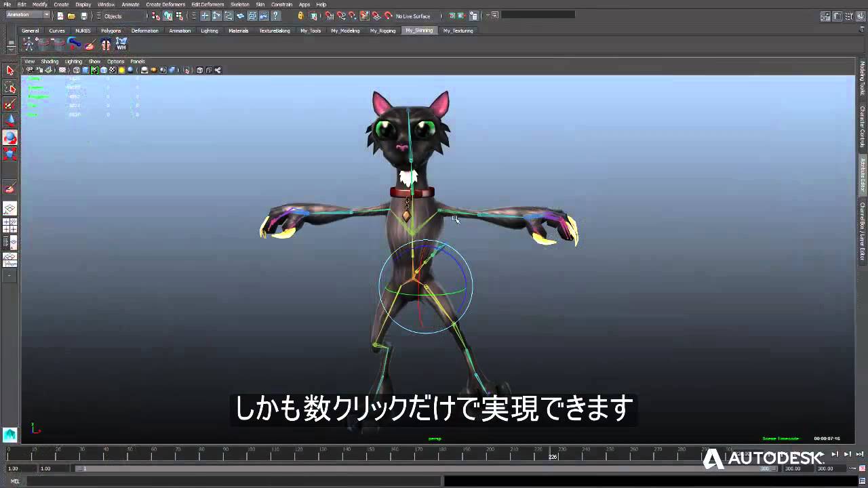Image resolution: width=868 pixels, height=488 pixels.
Task: Click the paint skin weights brush shelf icon
Action: click(90, 44)
